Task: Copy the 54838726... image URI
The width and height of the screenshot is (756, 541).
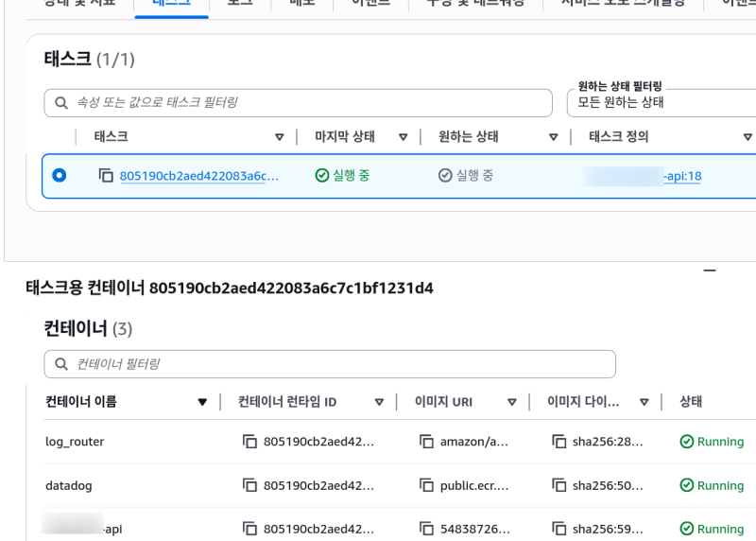Action: point(427,529)
